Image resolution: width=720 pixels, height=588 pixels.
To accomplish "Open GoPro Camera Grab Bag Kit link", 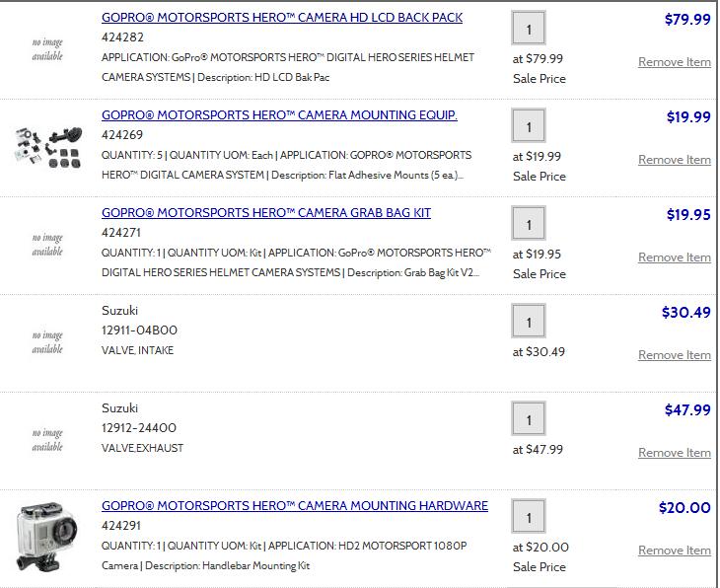I will [x=265, y=213].
